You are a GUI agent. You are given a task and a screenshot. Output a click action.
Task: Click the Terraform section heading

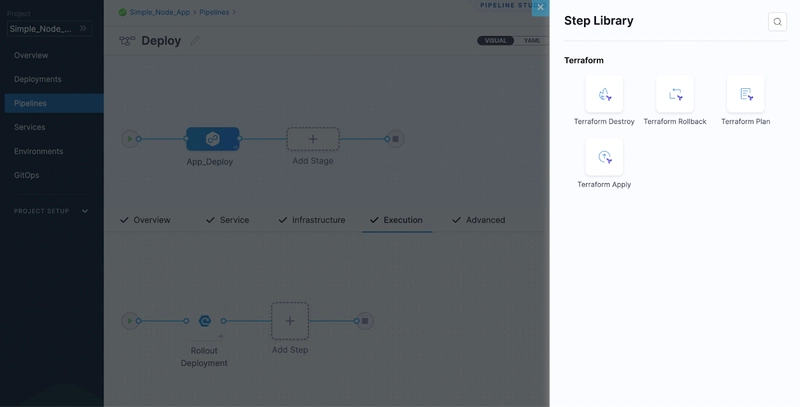point(584,60)
